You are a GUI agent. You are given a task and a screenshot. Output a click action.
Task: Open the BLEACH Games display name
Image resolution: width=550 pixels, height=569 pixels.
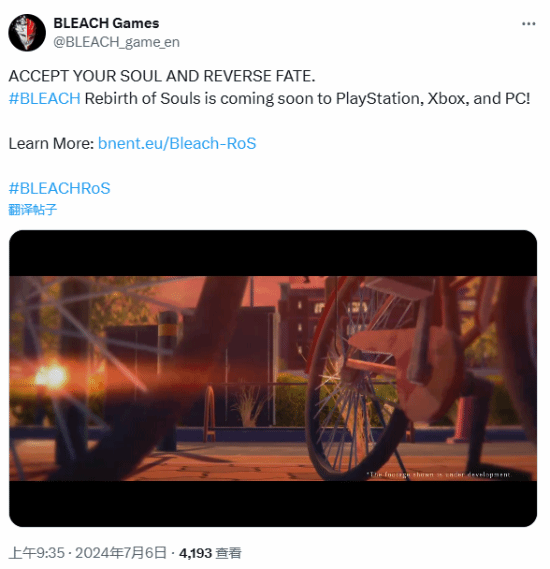point(106,23)
